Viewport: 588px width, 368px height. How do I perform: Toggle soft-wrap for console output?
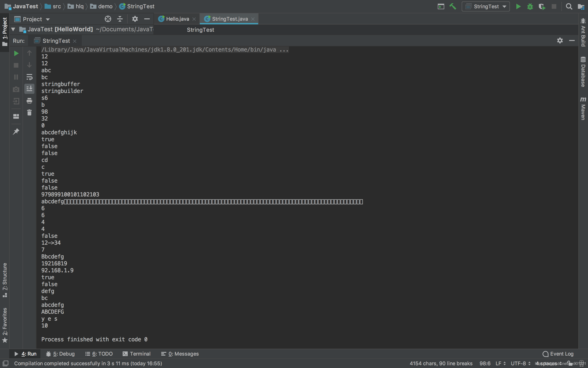pyautogui.click(x=29, y=77)
